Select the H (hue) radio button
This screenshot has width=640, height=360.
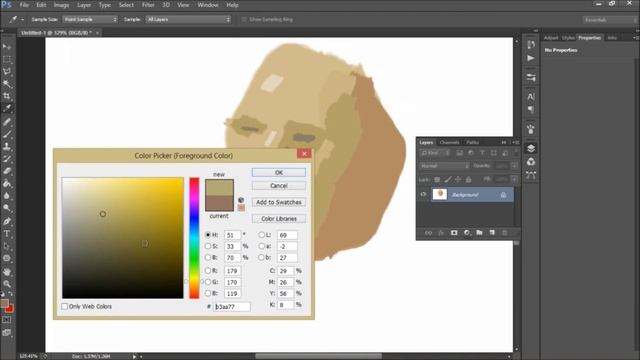(x=208, y=235)
